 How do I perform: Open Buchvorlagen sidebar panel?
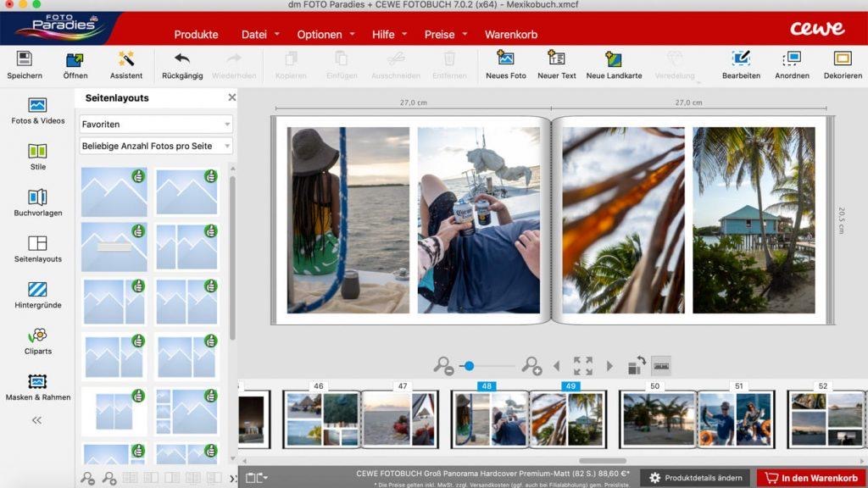pyautogui.click(x=37, y=202)
